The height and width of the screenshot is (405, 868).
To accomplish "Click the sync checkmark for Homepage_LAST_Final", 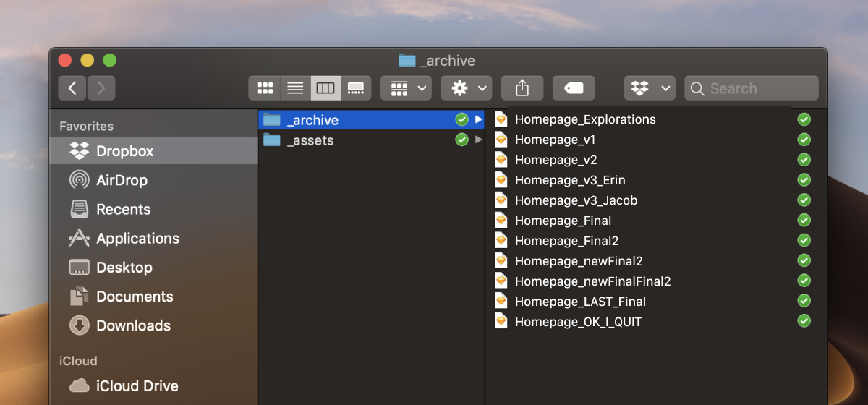I will coord(804,302).
